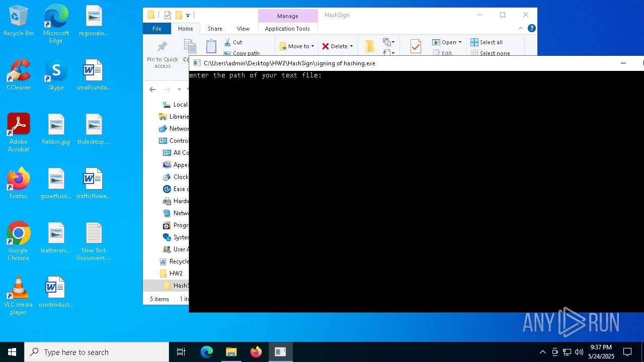Click the Paste clipboard icon in ribbon
This screenshot has width=644, height=362.
[x=211, y=47]
